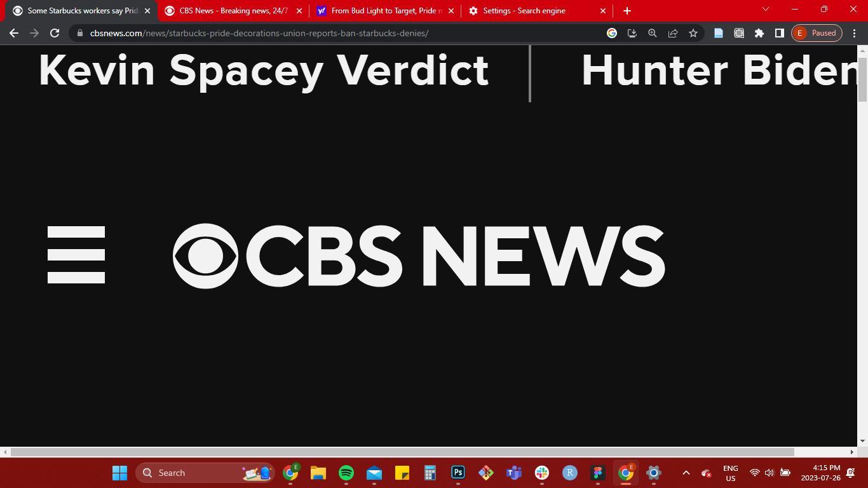Open the Settings gear app in taskbar

coord(654,473)
